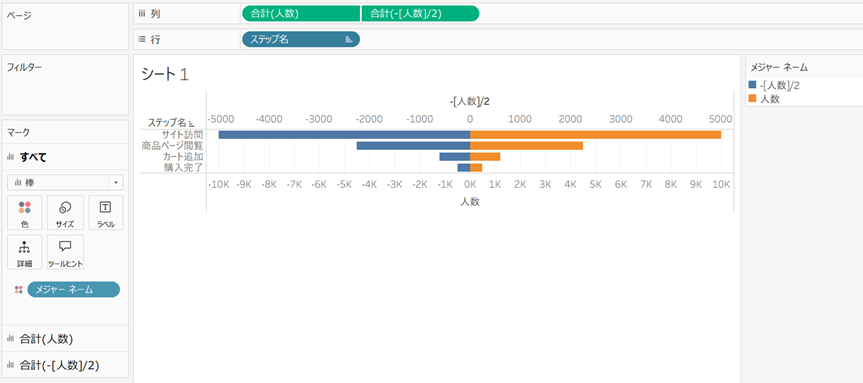The image size is (863, 383).
Task: Click blue bar for サイト訪問
Action: point(344,135)
